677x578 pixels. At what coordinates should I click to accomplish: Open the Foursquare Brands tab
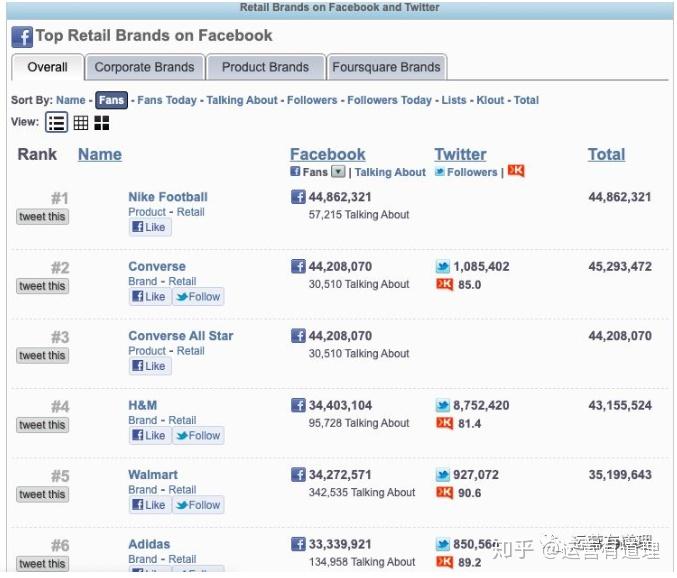(x=386, y=67)
